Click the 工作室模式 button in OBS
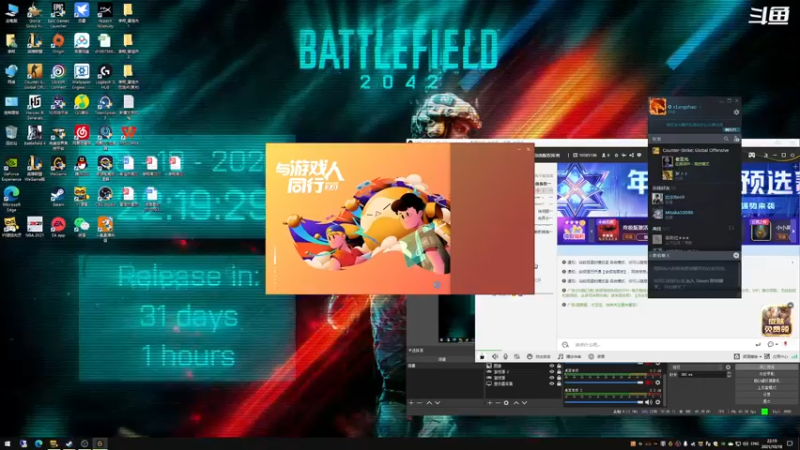This screenshot has width=800, height=450. [766, 387]
